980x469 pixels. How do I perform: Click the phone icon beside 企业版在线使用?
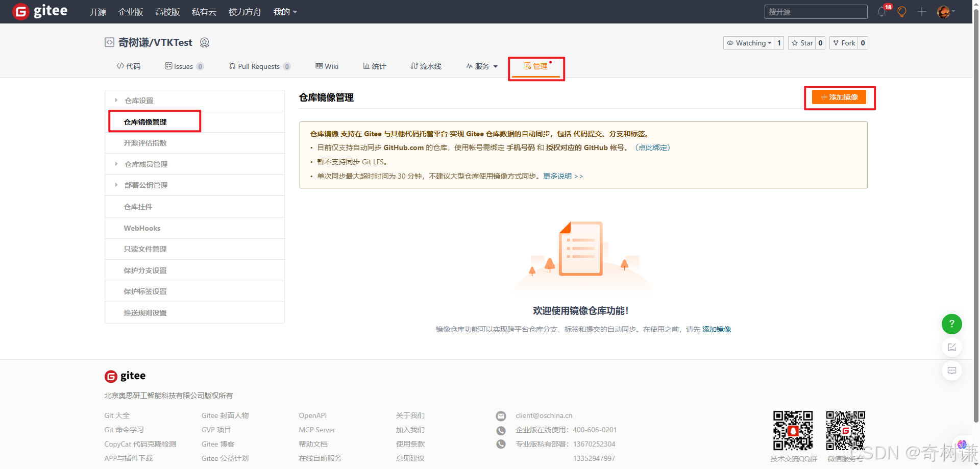(501, 430)
